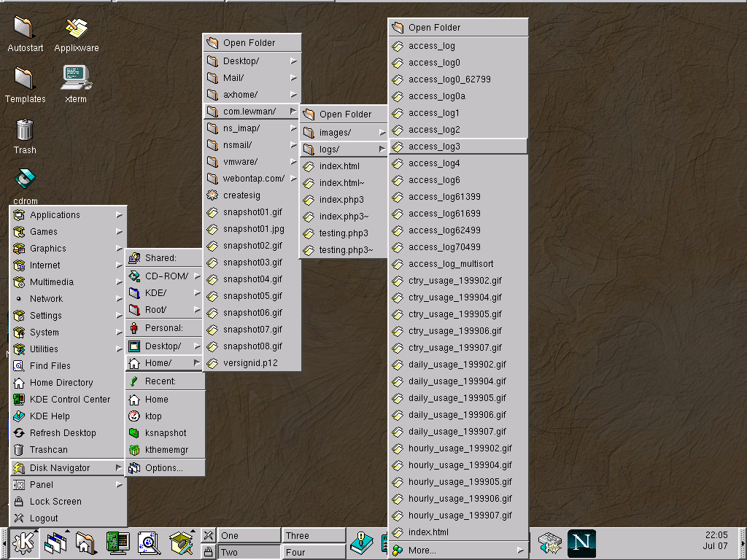This screenshot has width=747, height=560.
Task: Switch to virtual desktop Three
Action: click(x=314, y=535)
